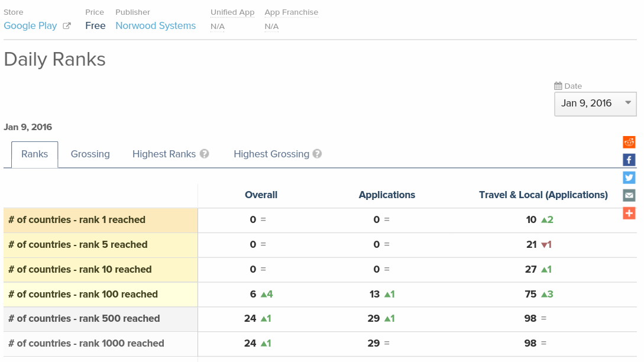Click the App Franchise N/A value

[271, 27]
